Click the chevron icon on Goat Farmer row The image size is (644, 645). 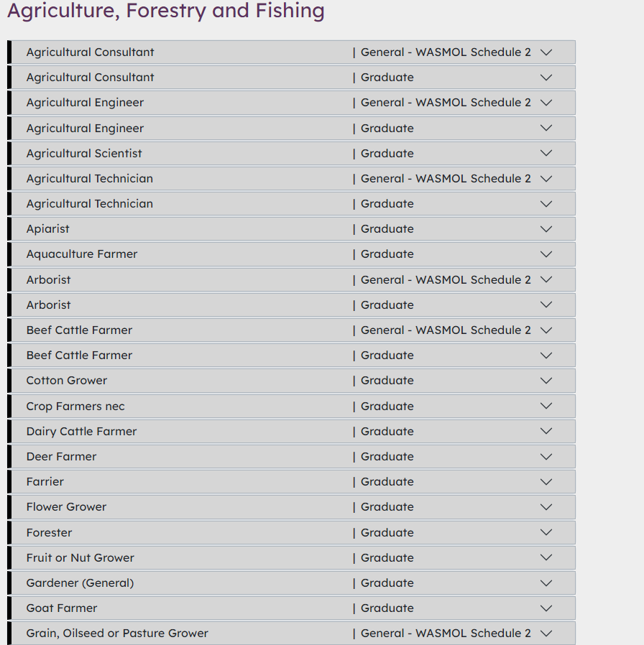(x=546, y=608)
